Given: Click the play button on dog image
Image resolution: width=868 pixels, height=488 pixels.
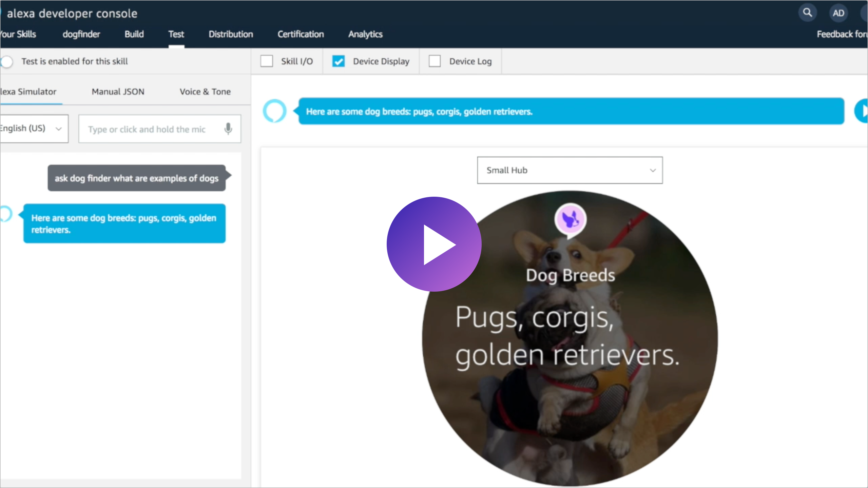Looking at the screenshot, I should tap(434, 244).
